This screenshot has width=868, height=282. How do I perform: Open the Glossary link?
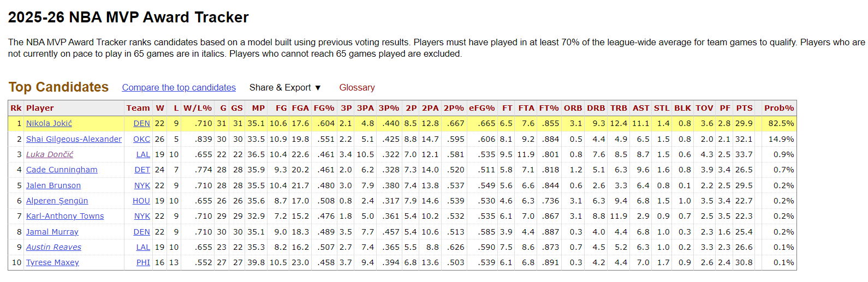(356, 87)
